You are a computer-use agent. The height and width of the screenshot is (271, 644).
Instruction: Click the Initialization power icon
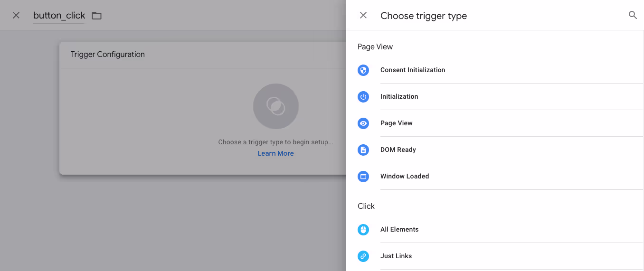[363, 97]
